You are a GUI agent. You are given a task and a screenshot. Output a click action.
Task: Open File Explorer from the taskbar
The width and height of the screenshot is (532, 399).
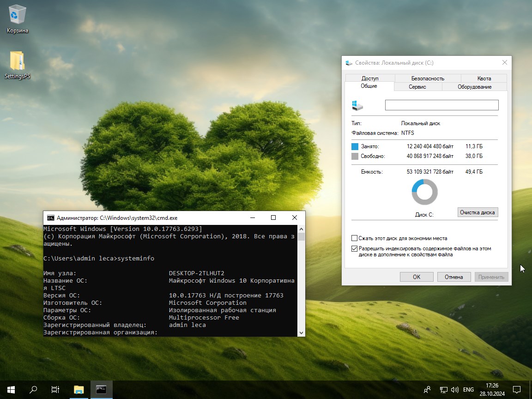pyautogui.click(x=79, y=389)
